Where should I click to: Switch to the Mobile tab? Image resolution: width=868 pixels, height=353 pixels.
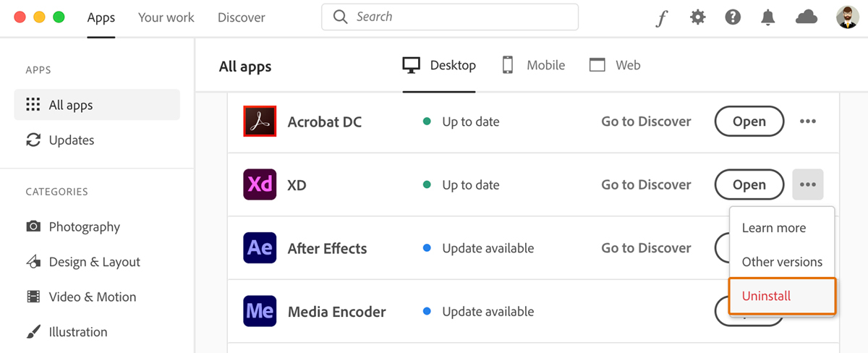(534, 65)
